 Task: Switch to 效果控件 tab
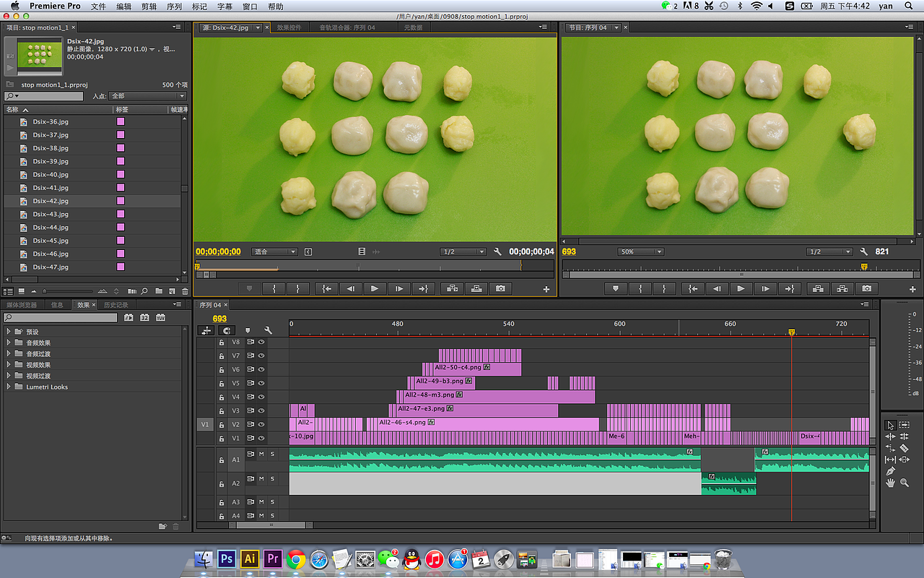click(289, 27)
